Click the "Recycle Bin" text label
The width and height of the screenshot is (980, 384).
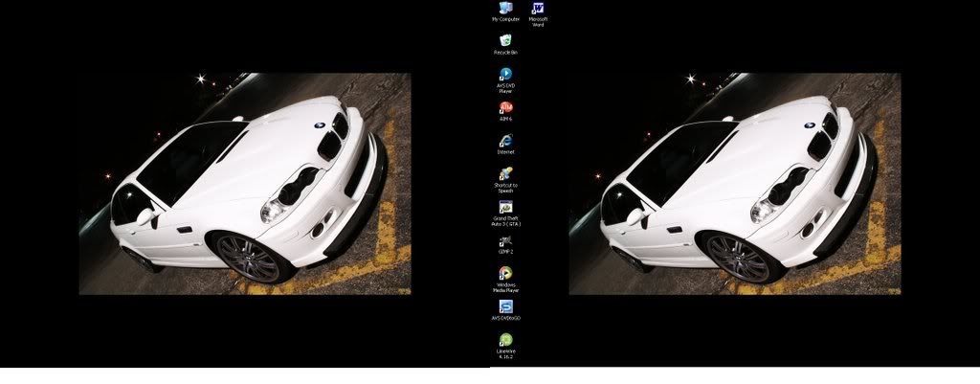(505, 53)
